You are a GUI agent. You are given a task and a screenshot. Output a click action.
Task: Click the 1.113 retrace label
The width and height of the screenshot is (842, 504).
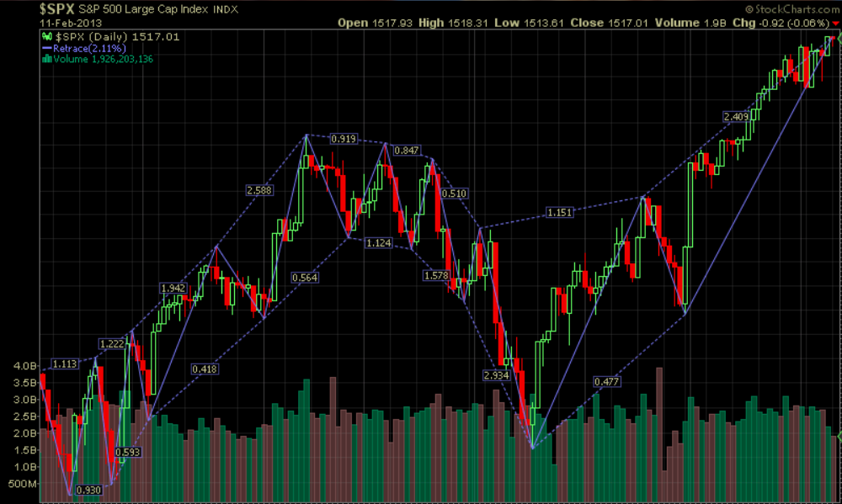pyautogui.click(x=65, y=364)
